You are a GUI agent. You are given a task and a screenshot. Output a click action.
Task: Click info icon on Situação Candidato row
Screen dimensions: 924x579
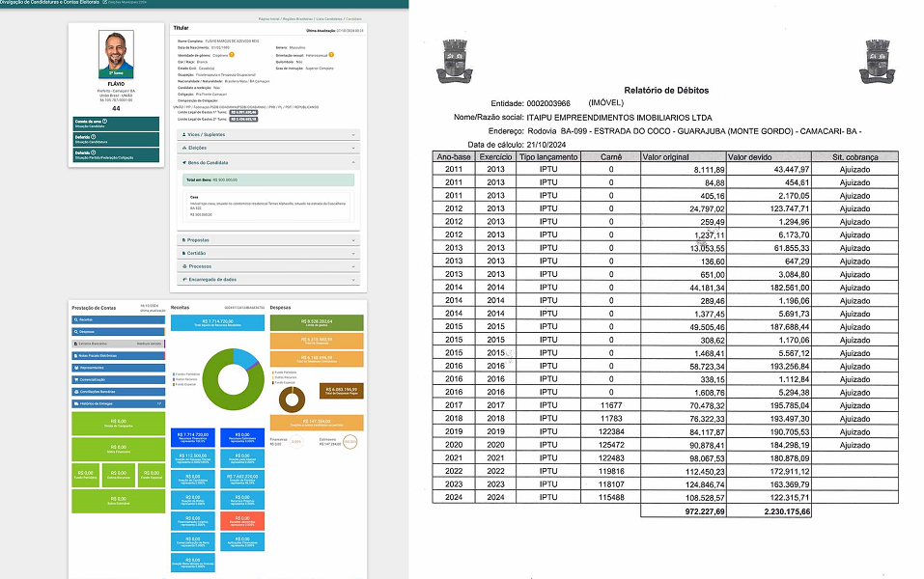click(104, 122)
